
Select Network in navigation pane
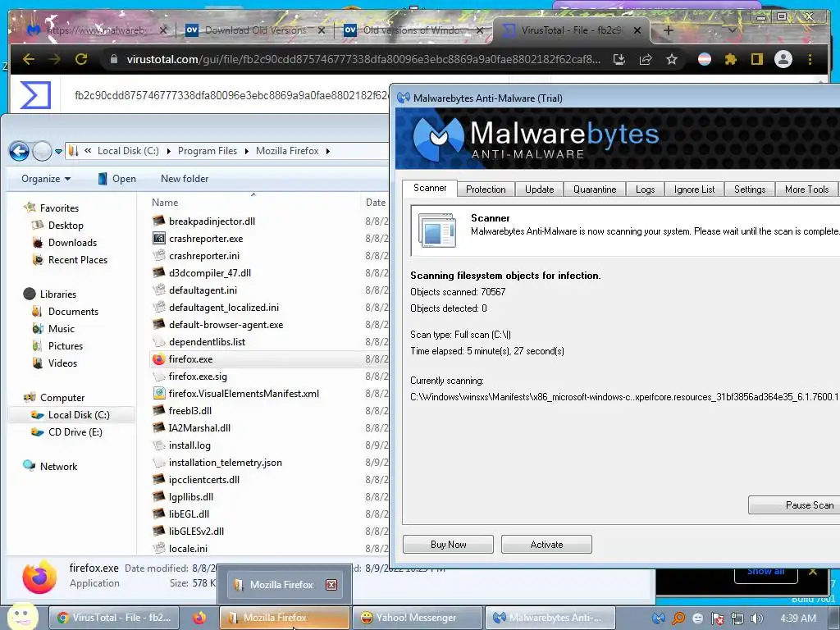[x=58, y=467]
